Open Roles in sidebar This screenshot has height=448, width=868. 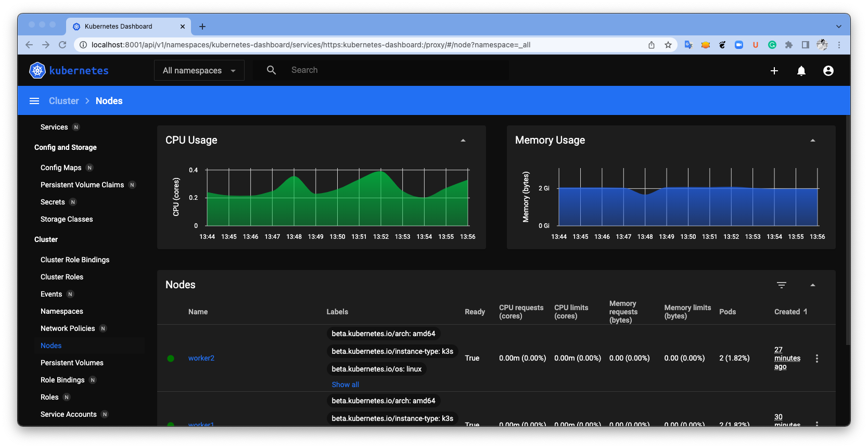coord(49,397)
